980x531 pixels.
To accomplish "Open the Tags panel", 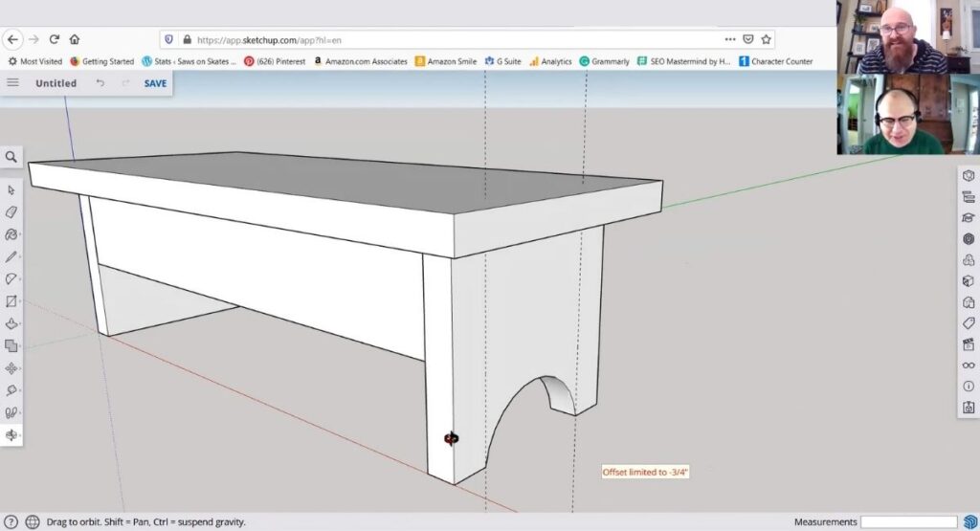I will point(969,323).
